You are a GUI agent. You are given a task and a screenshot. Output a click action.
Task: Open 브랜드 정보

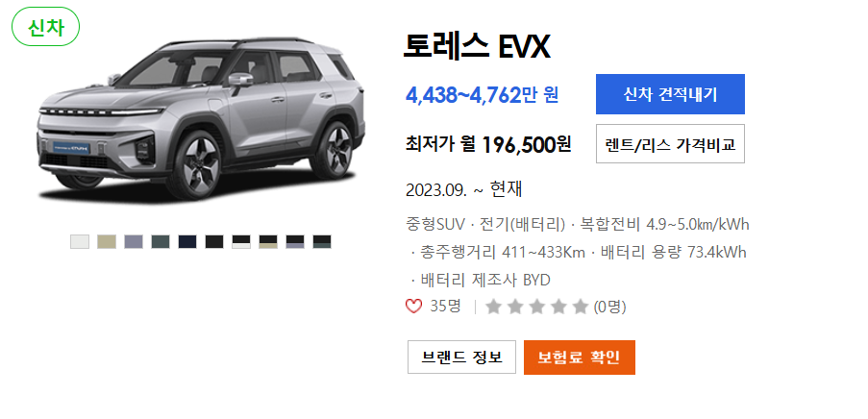(x=461, y=357)
